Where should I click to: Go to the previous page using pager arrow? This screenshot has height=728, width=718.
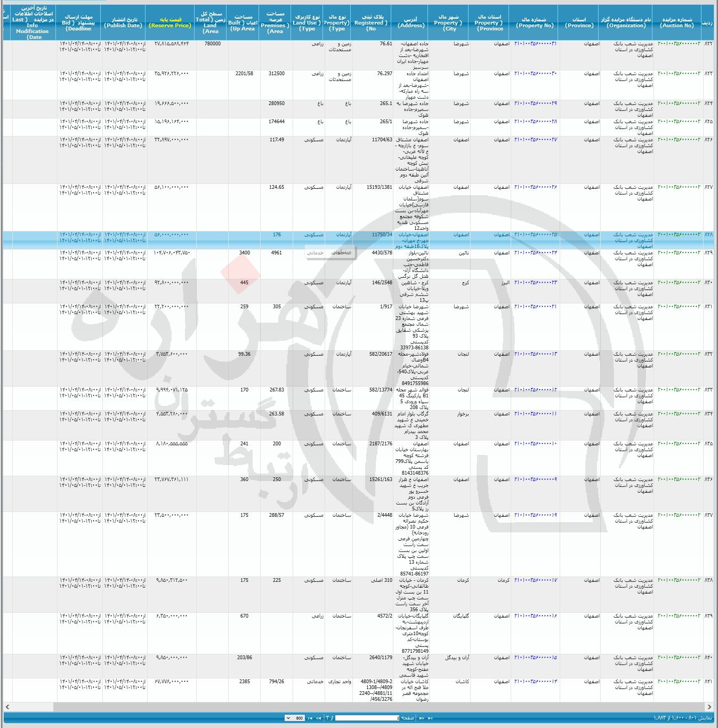tap(422, 718)
